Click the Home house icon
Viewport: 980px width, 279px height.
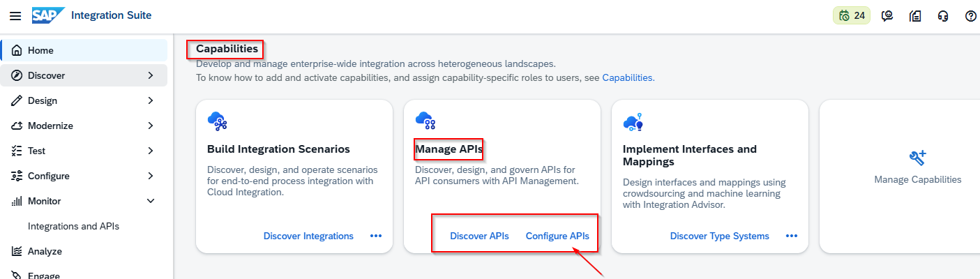[x=17, y=50]
